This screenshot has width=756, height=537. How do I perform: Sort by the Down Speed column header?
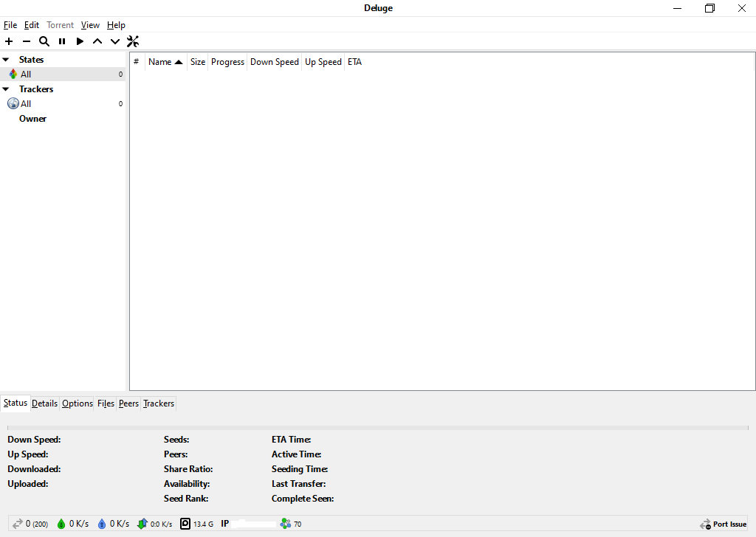pyautogui.click(x=275, y=62)
